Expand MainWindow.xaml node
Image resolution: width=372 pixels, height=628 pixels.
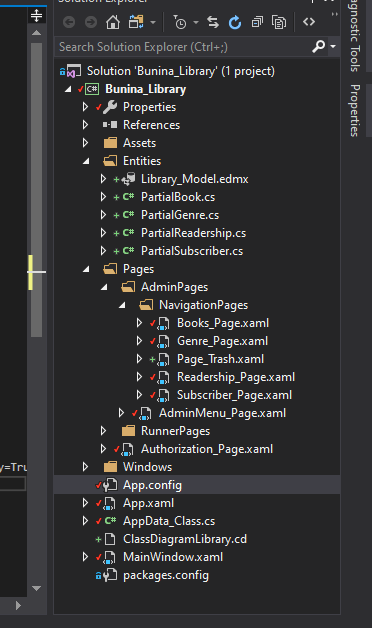point(85,558)
